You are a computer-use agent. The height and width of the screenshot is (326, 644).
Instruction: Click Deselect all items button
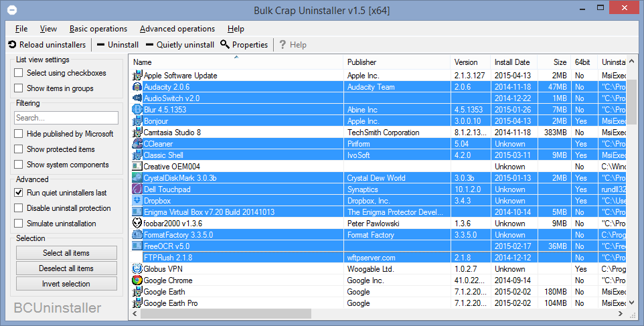coord(66,268)
